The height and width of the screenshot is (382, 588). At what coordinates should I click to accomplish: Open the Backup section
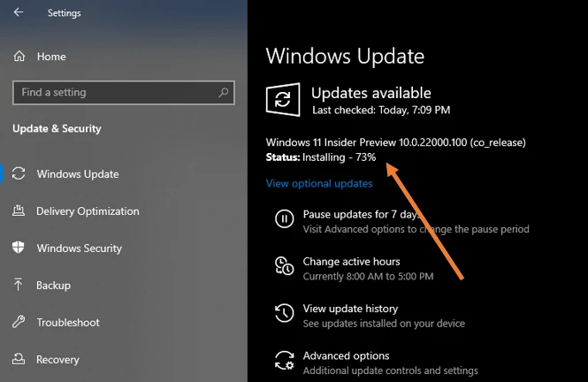pos(53,286)
